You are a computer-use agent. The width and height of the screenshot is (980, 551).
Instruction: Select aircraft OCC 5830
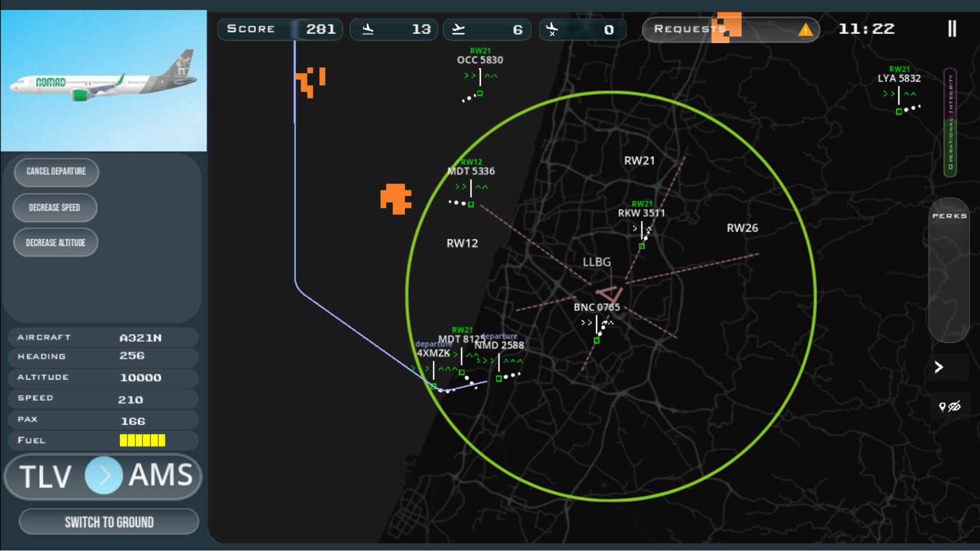pos(480,60)
